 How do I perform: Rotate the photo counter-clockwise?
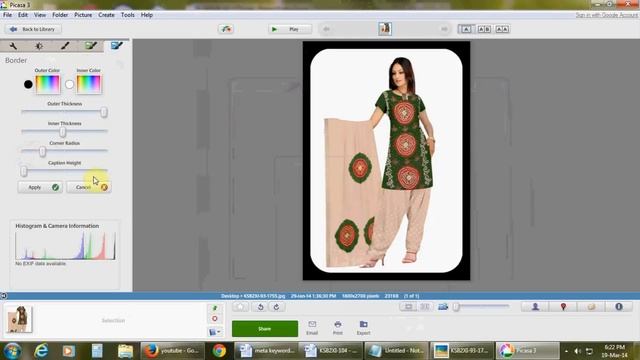pos(260,307)
